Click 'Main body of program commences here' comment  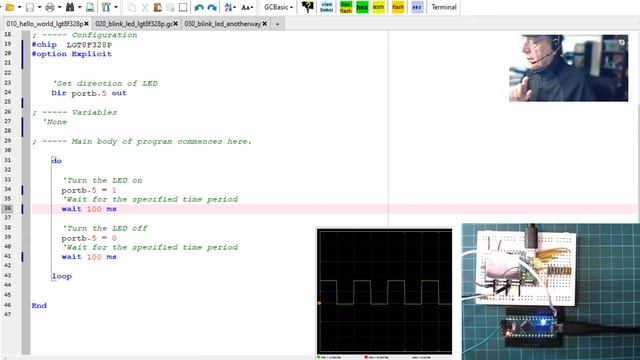click(x=161, y=141)
